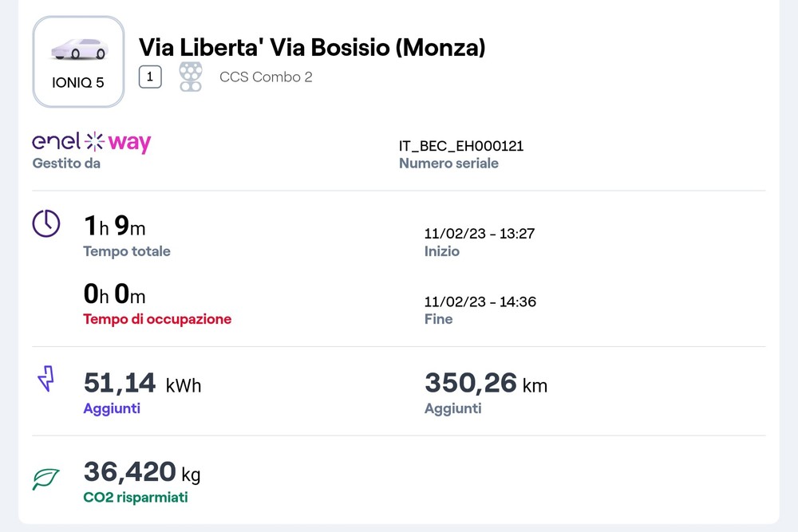Click the IONIQ 5 car thumbnail
Screen dimensions: 798x532
78,61
